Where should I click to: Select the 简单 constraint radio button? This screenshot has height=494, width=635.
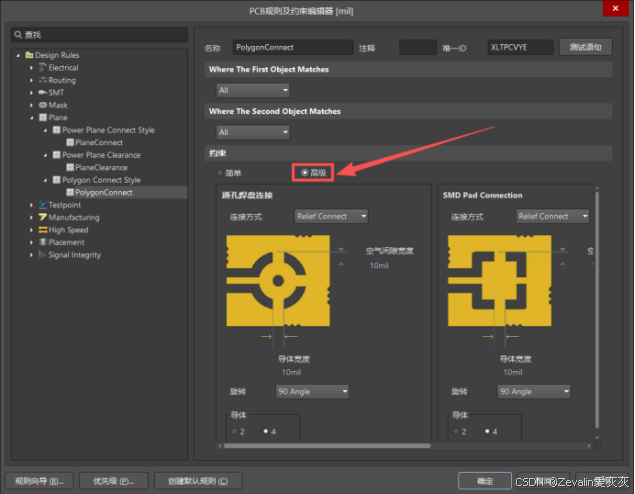[x=220, y=173]
